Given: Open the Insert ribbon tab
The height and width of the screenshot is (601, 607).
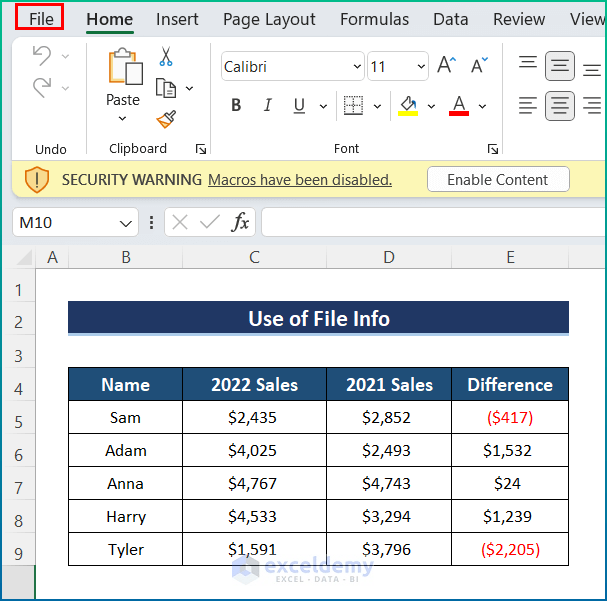Looking at the screenshot, I should pos(177,19).
